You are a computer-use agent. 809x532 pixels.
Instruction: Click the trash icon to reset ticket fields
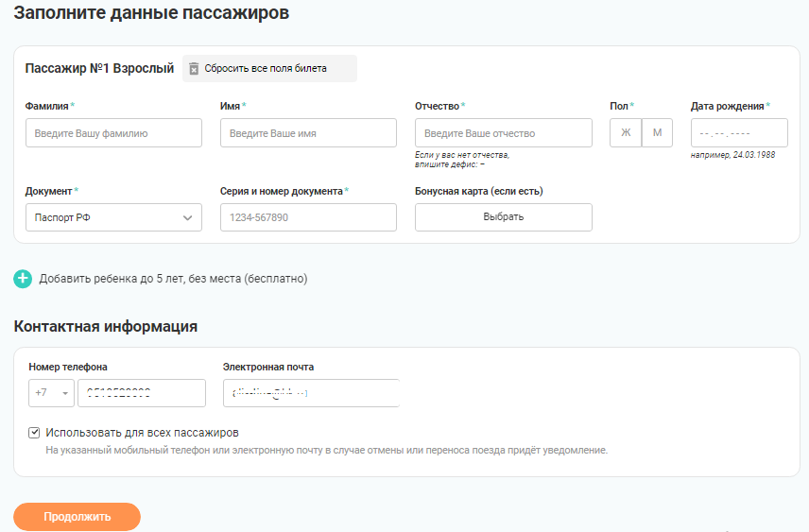point(194,69)
